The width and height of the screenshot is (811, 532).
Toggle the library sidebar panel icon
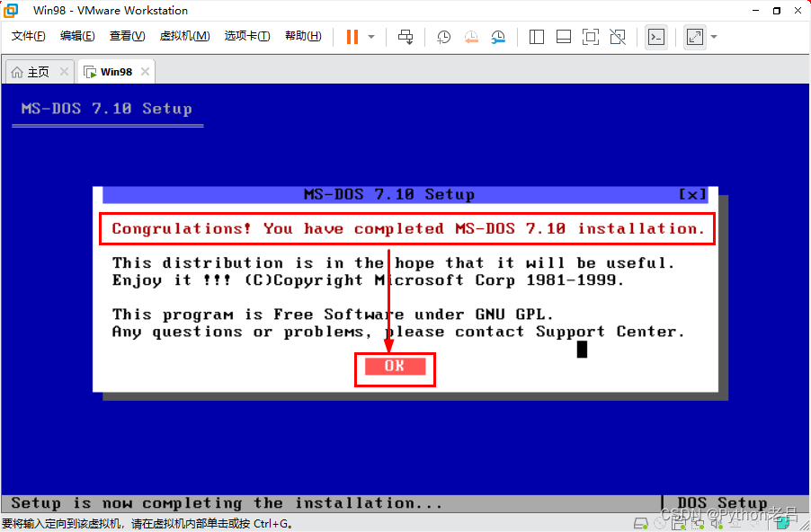point(537,37)
